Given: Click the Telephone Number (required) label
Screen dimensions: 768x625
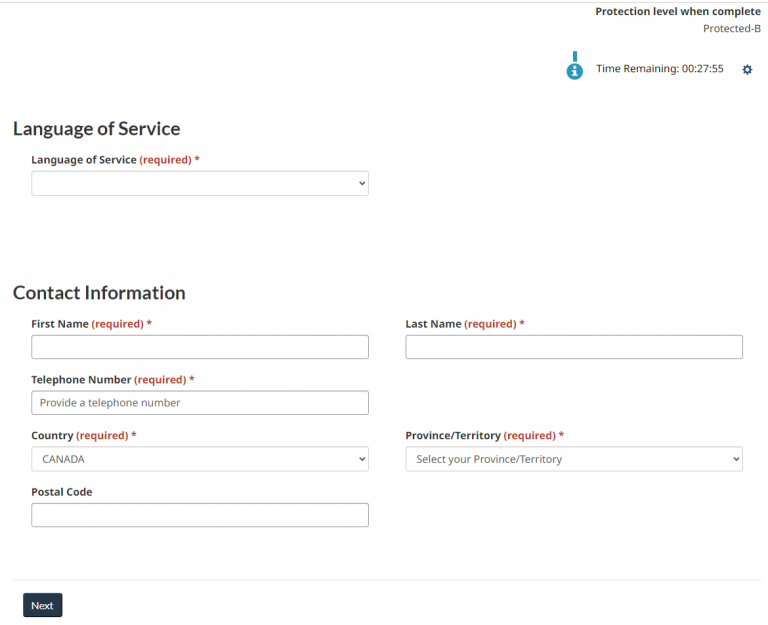Looking at the screenshot, I should point(113,380).
